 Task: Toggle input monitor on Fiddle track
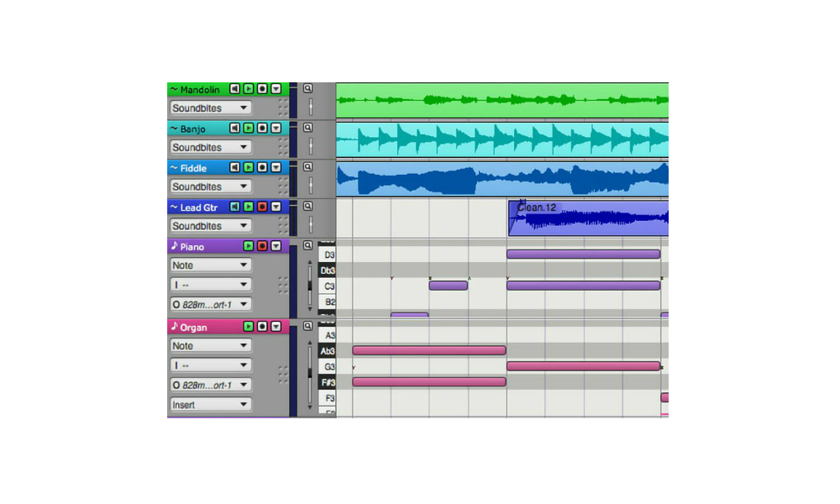234,168
